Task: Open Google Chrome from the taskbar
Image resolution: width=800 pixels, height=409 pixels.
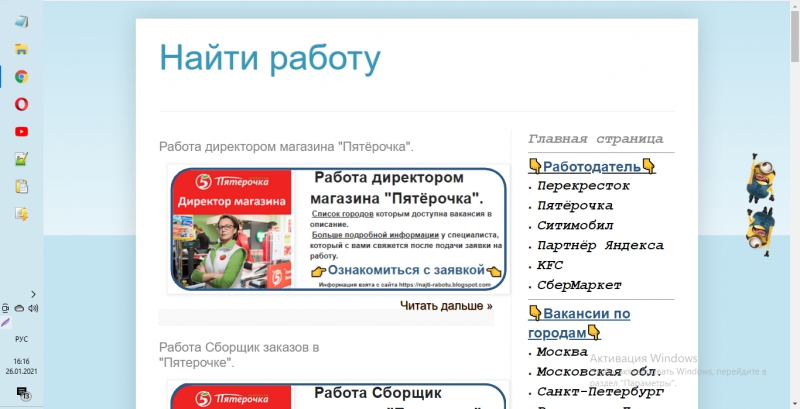Action: point(21,77)
